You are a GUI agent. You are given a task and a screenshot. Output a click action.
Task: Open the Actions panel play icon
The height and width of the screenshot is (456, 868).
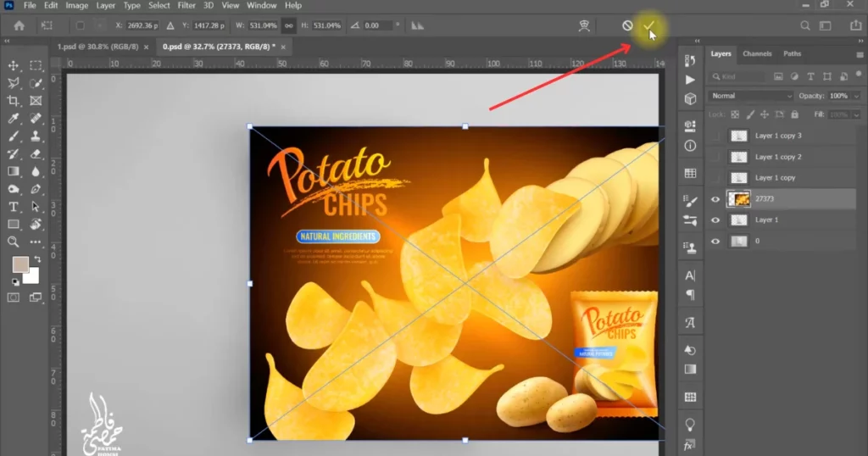click(690, 80)
